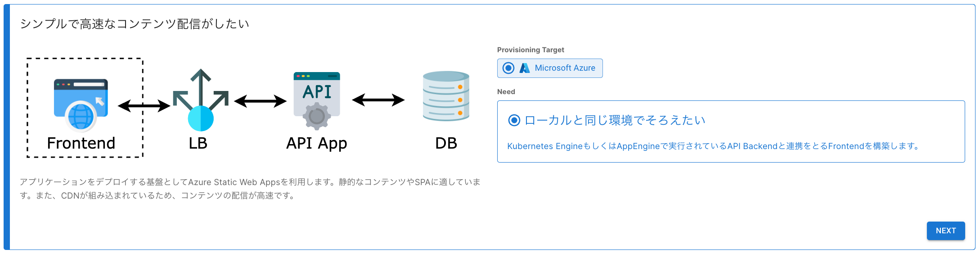980x254 pixels.
Task: Click the ローカルと同じ環境でそろえたい option title
Action: [615, 120]
